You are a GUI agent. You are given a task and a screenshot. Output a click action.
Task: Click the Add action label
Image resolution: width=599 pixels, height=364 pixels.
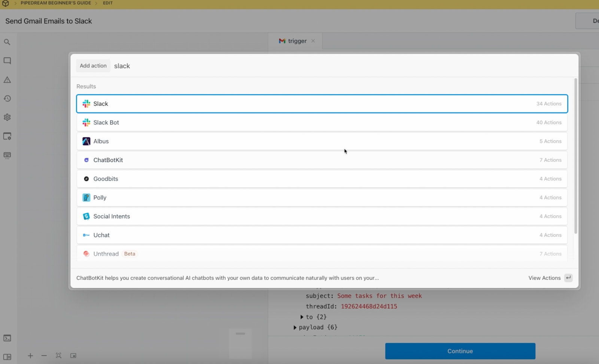click(93, 65)
